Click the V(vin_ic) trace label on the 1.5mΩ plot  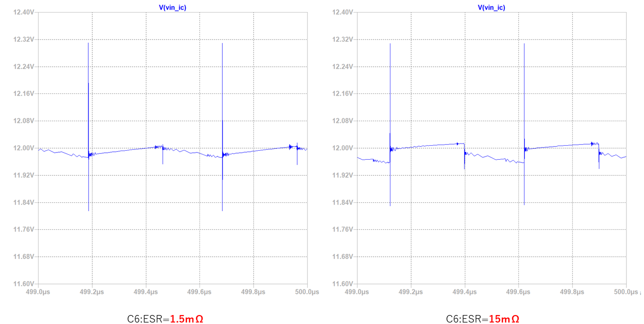pyautogui.click(x=172, y=7)
